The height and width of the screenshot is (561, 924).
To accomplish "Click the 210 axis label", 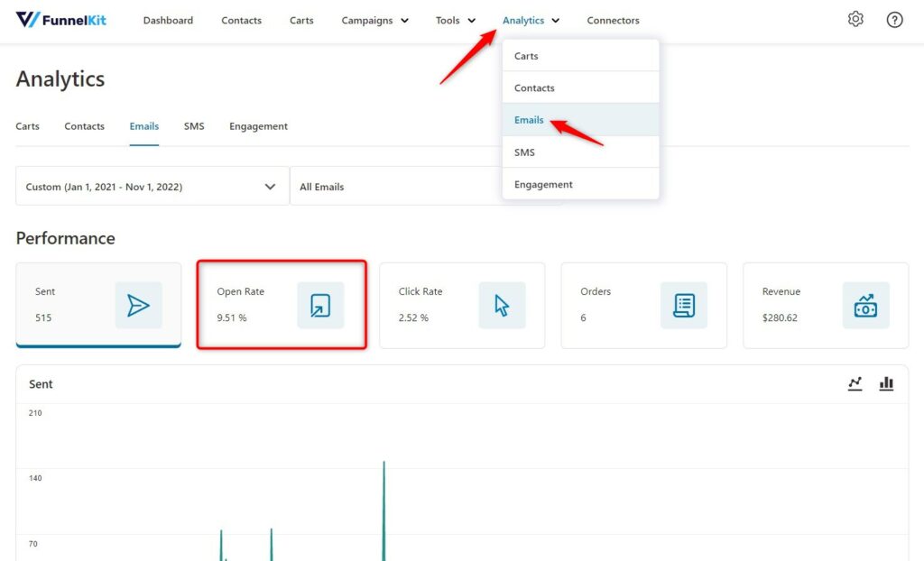I will coord(35,413).
